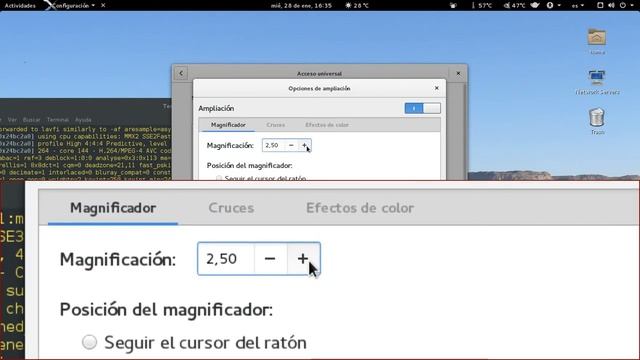This screenshot has height=360, width=640.
Task: Switch to Cruces tab in small dialog
Action: [276, 125]
